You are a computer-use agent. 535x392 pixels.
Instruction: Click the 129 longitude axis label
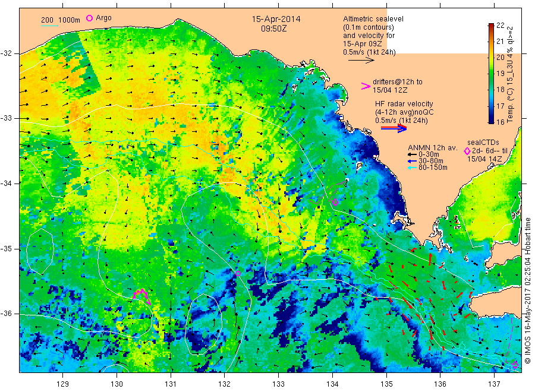click(x=63, y=384)
